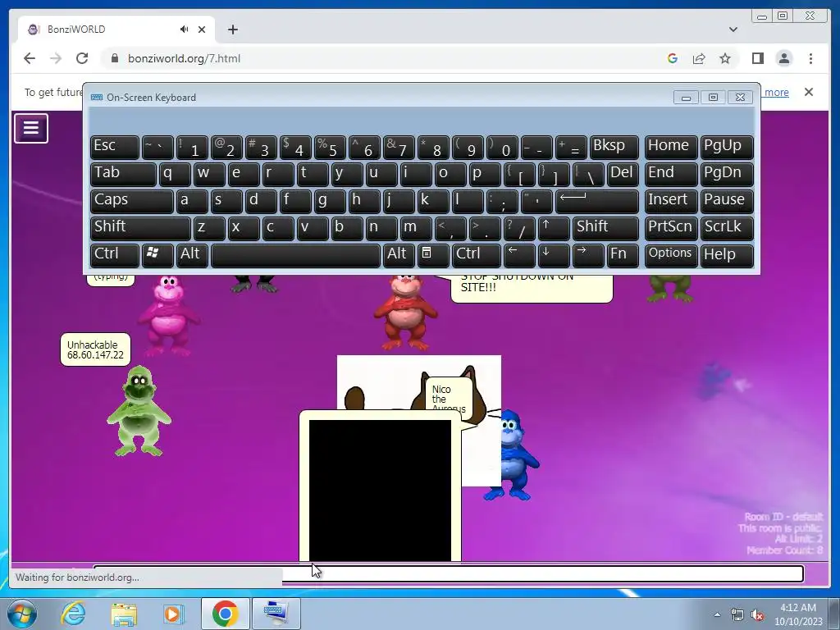Open the tab search chevron

point(733,30)
